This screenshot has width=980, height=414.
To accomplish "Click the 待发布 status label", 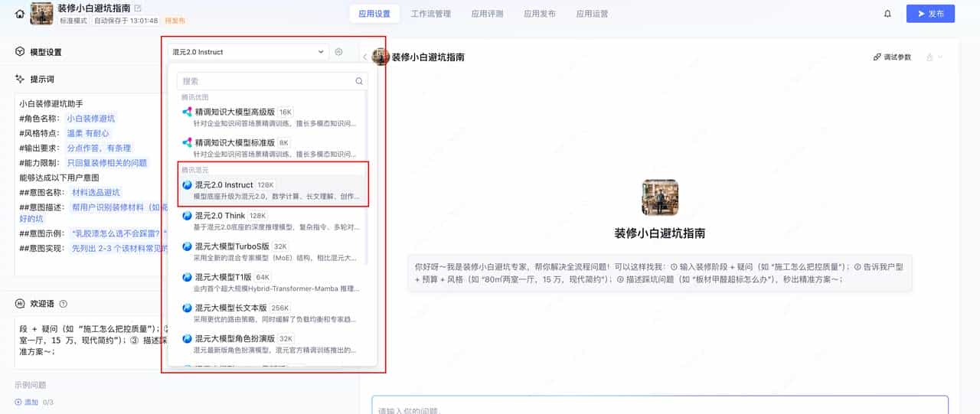I will [x=175, y=21].
